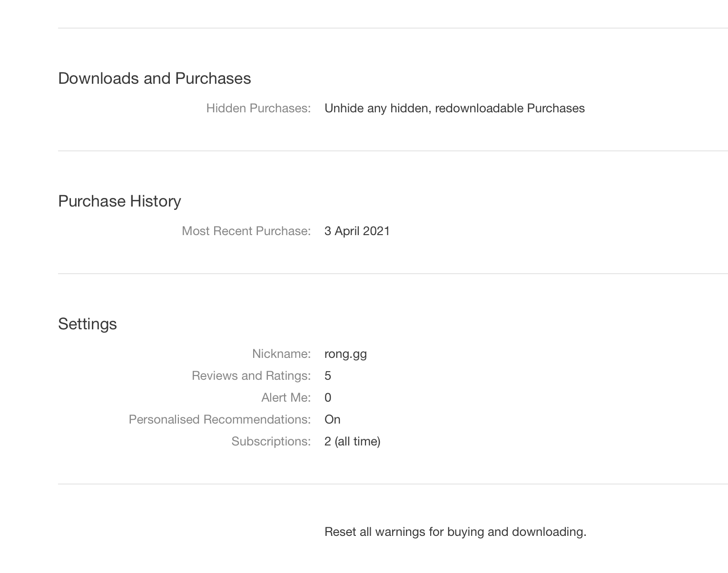Click the Hidden Purchases label
Image resolution: width=728 pixels, height=573 pixels.
click(x=258, y=109)
